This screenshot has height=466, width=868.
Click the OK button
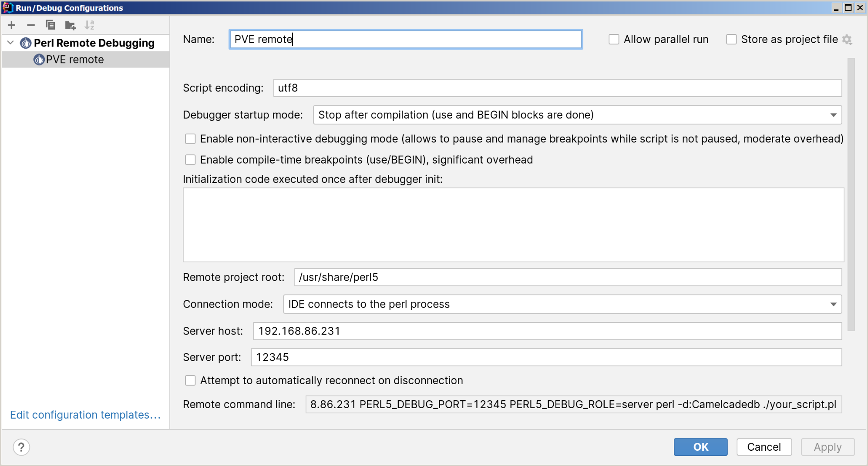click(700, 447)
